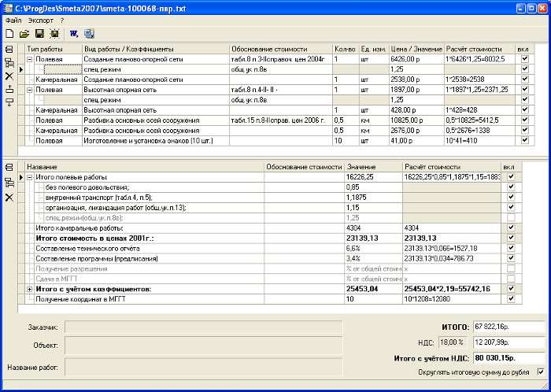The image size is (551, 392).
Task: Click upper table Обоснование стоимости column header
Action: pos(281,49)
